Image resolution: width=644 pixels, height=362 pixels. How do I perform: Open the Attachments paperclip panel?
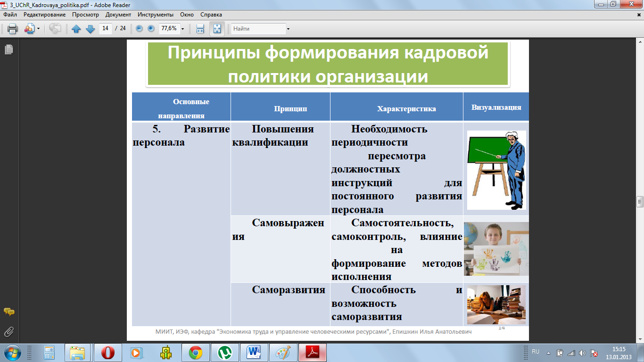8,332
